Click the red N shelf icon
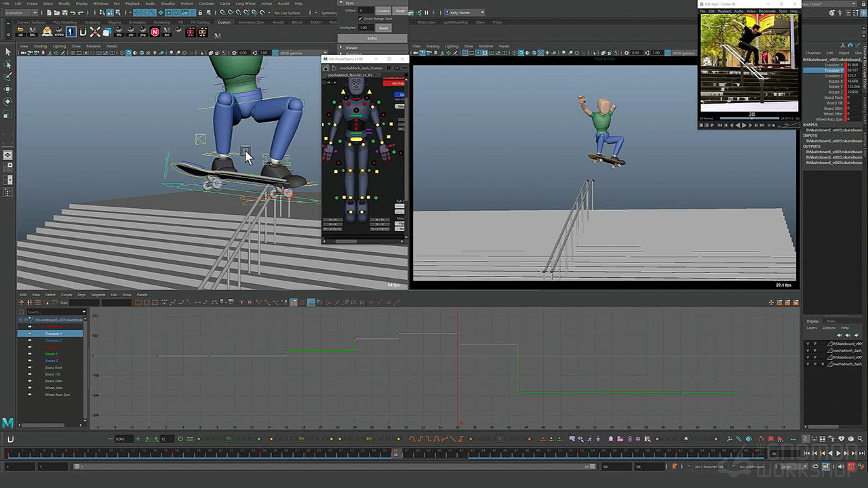Image resolution: width=868 pixels, height=488 pixels. pos(155,32)
